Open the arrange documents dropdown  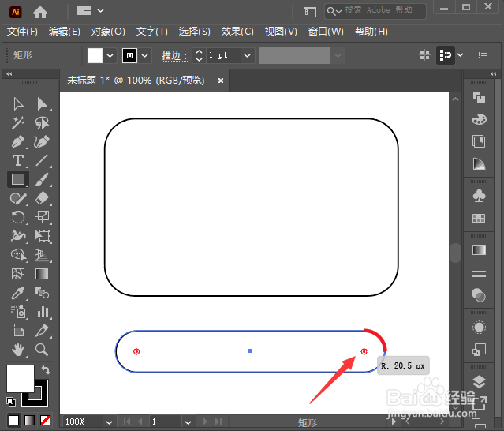[101, 10]
